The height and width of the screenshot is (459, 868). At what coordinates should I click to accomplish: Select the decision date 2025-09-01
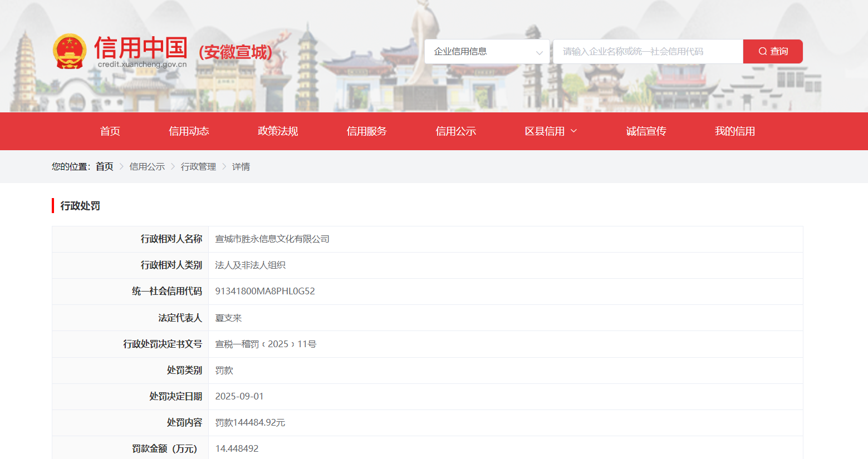pos(239,397)
